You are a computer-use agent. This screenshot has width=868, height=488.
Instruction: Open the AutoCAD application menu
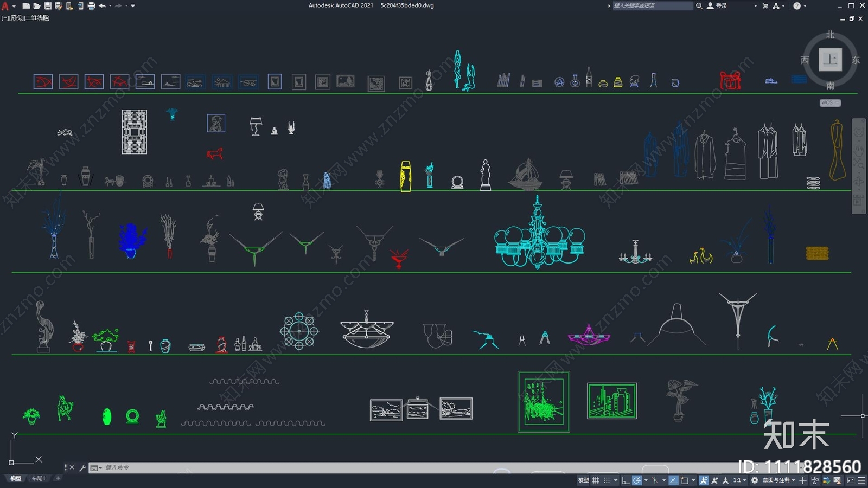5,6
